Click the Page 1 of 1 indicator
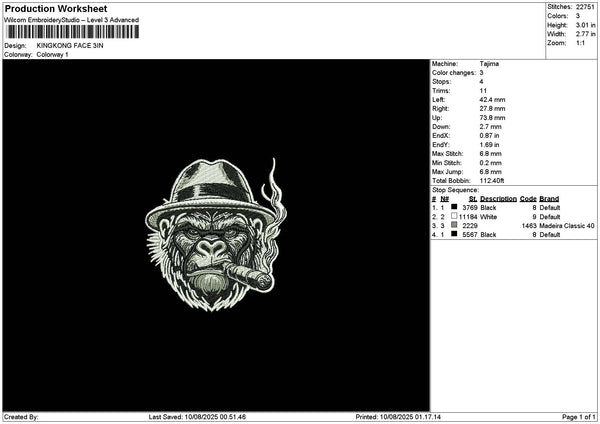Screen dimensions: 600x424 tap(579, 417)
